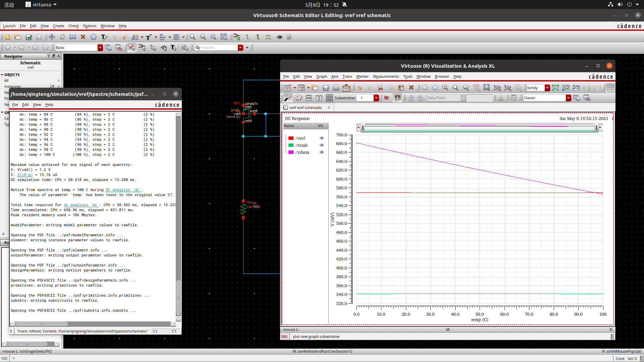Expand the new subwindow dropdown arrow
Screen dimensions: 644x362
[309, 88]
